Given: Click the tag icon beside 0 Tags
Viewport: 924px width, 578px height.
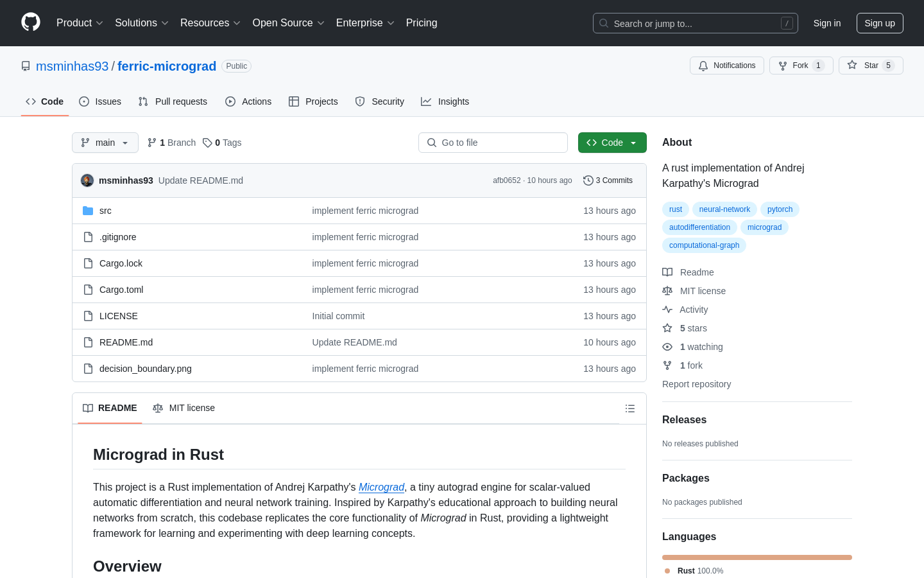Looking at the screenshot, I should [x=207, y=143].
